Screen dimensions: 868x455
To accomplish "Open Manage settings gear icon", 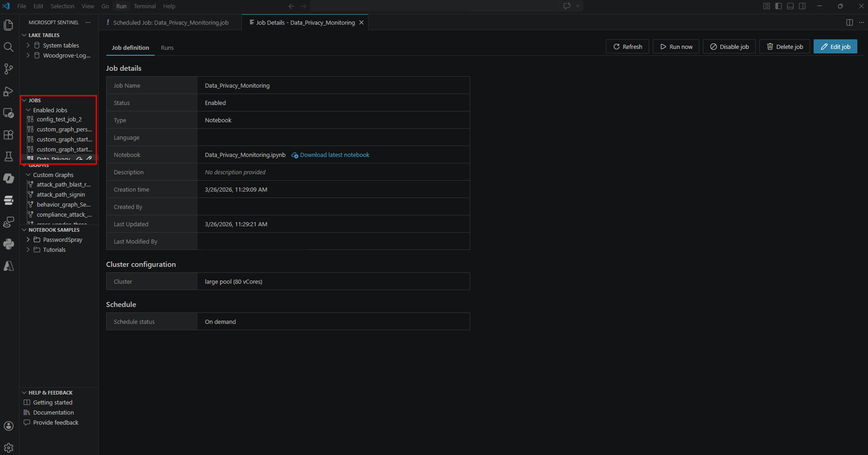I will pos(9,447).
